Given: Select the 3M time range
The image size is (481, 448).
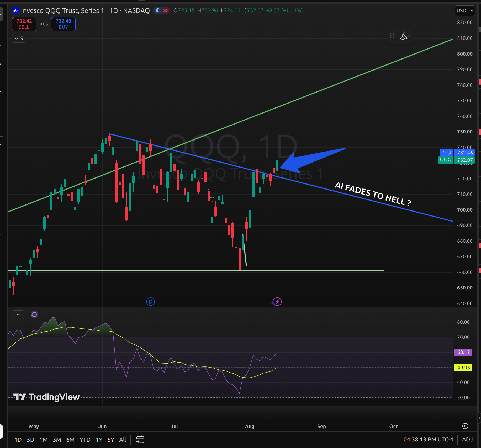Looking at the screenshot, I should point(57,440).
